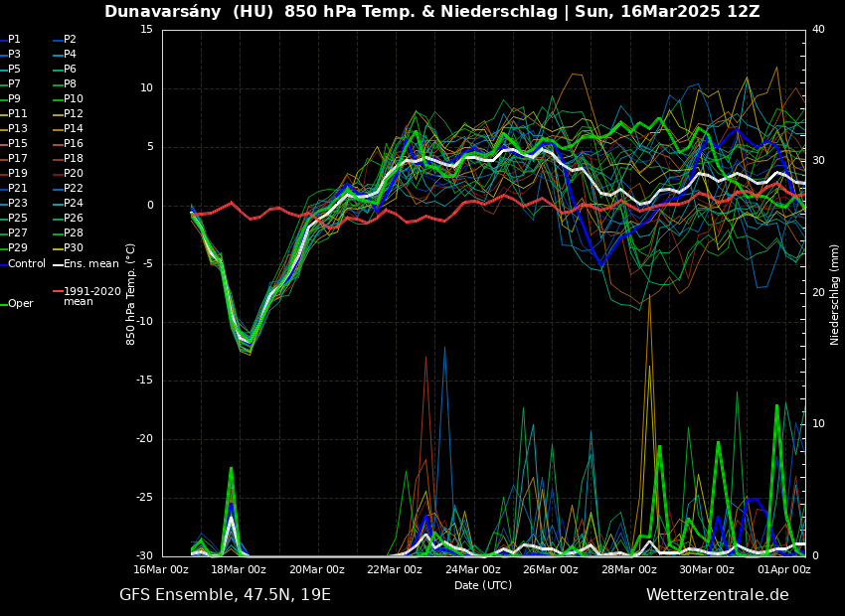Select the Ens. mean legend entry
Screen dimensions: 845x616
(90, 264)
